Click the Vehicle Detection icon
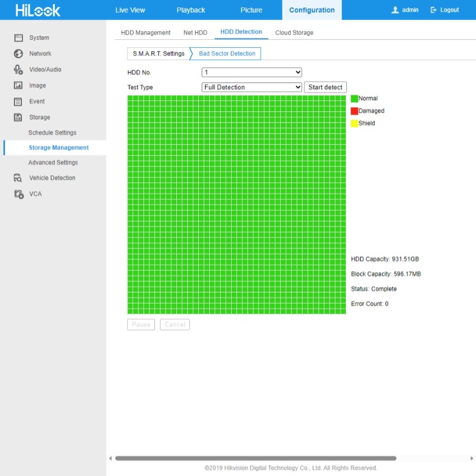 click(x=18, y=178)
